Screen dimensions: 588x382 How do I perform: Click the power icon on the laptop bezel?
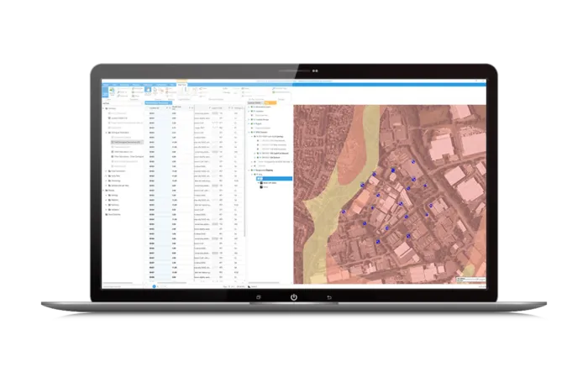(293, 296)
